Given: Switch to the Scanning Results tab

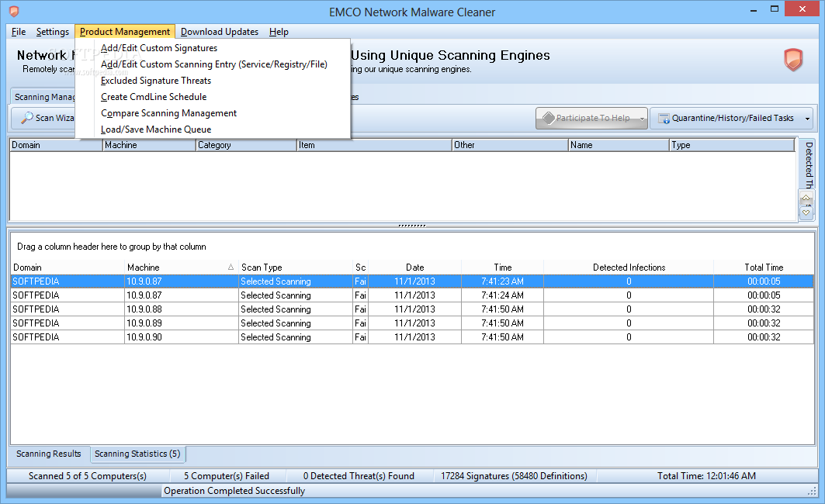Looking at the screenshot, I should tap(48, 454).
